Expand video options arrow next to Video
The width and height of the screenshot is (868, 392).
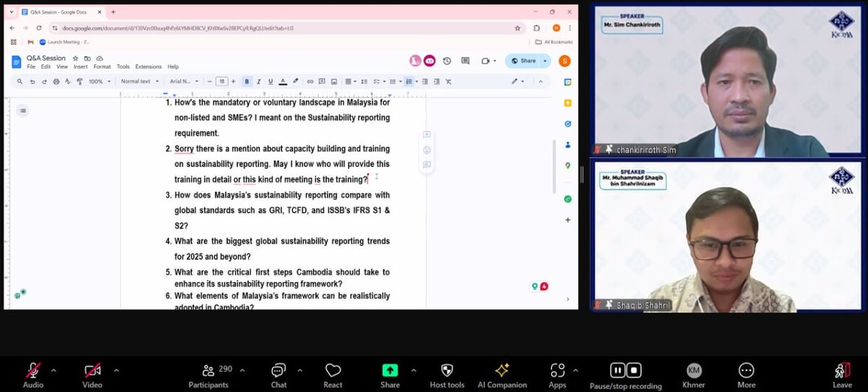[116, 370]
